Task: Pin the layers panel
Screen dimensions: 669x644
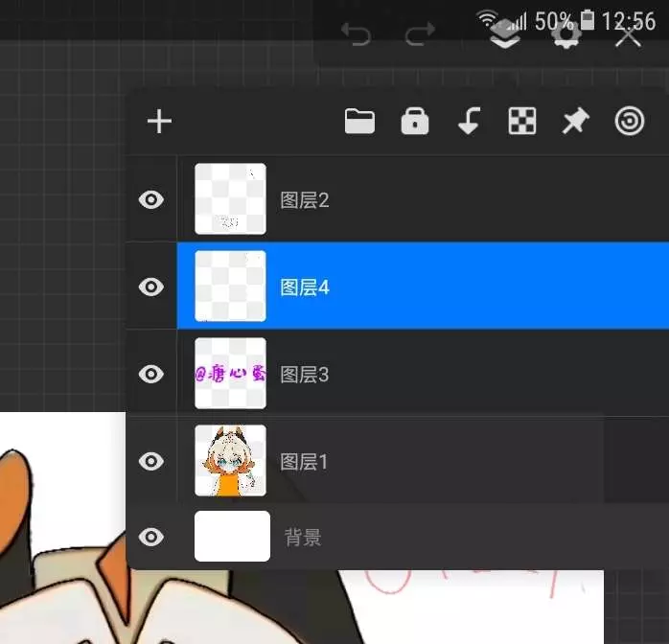Action: [x=575, y=122]
